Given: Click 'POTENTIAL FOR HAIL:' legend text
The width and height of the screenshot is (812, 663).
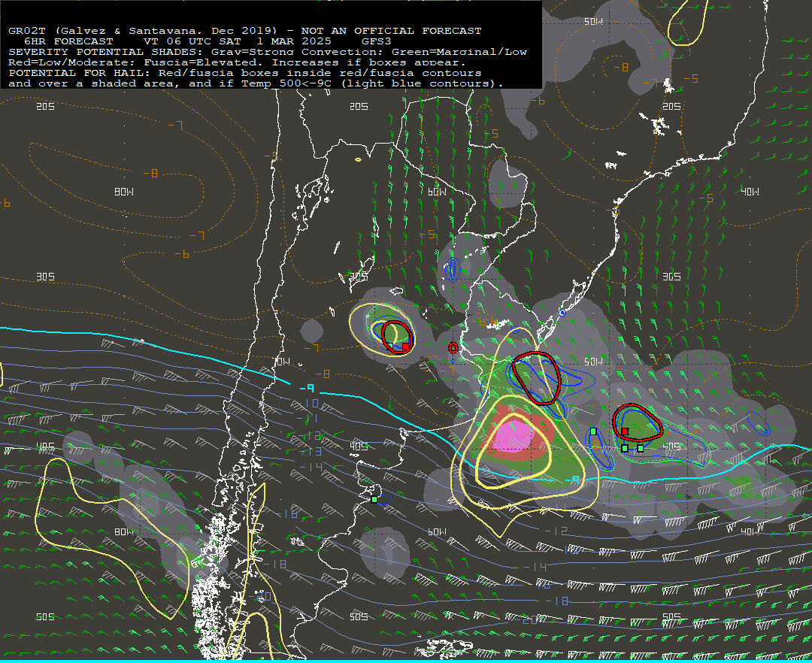Looking at the screenshot, I should pos(80,73).
